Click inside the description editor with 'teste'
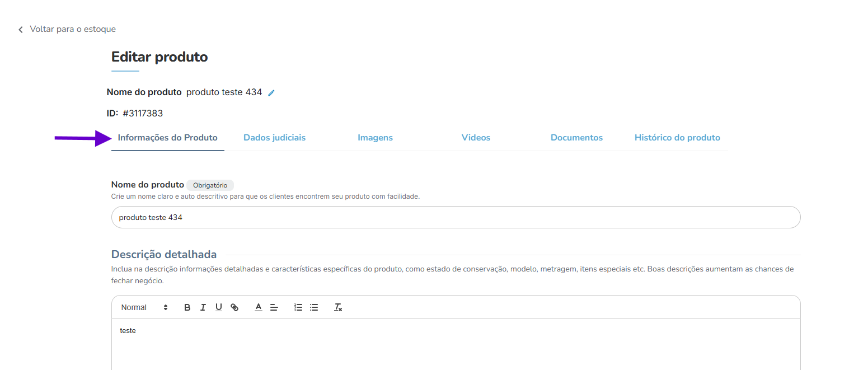868x370 pixels. [456, 344]
